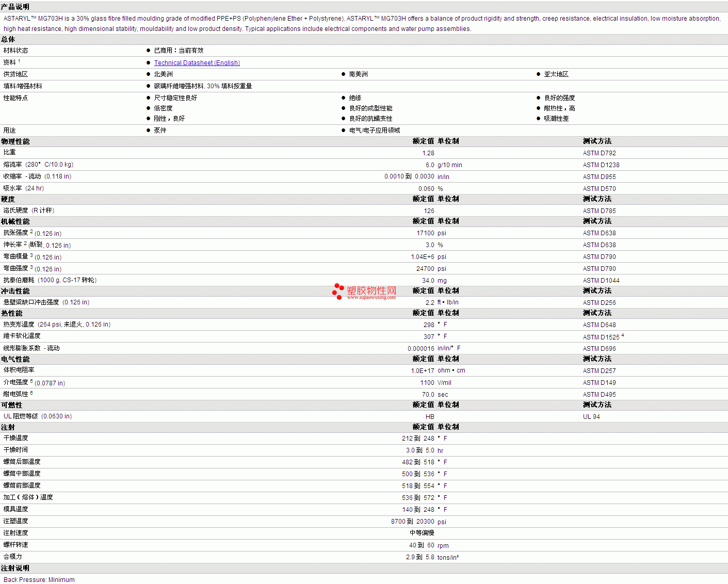This screenshot has height=584, width=728.
Task: Click the UL 94 test method
Action: (x=591, y=417)
